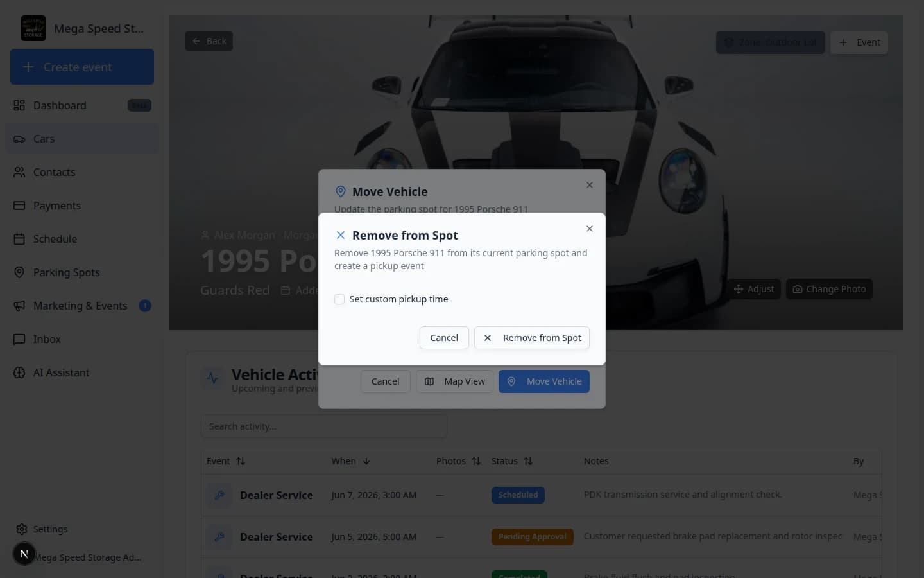Click the credit card icon beside Payments
The width and height of the screenshot is (924, 578).
pyautogui.click(x=19, y=206)
